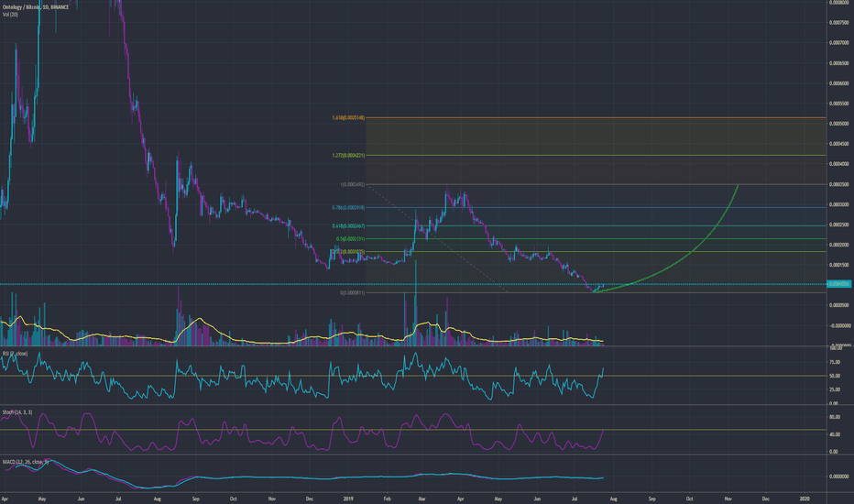Select the orange 1.618 Fibonacci horizontal line

(596, 117)
